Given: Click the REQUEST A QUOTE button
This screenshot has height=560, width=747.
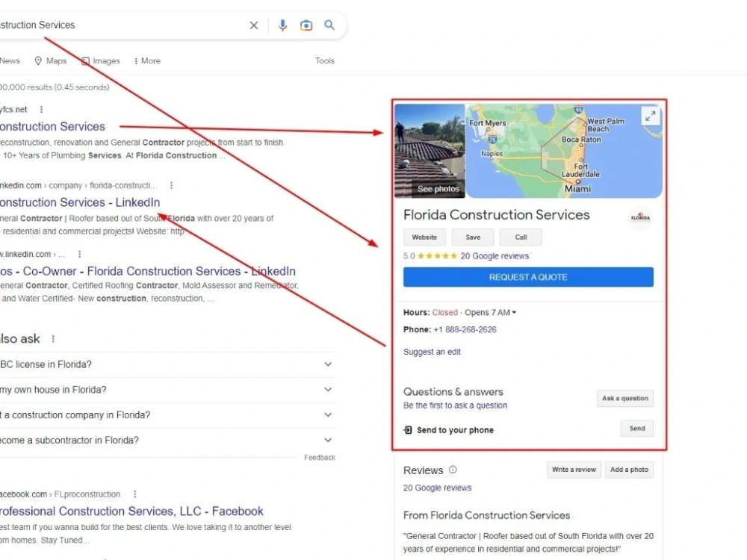Looking at the screenshot, I should click(x=528, y=277).
